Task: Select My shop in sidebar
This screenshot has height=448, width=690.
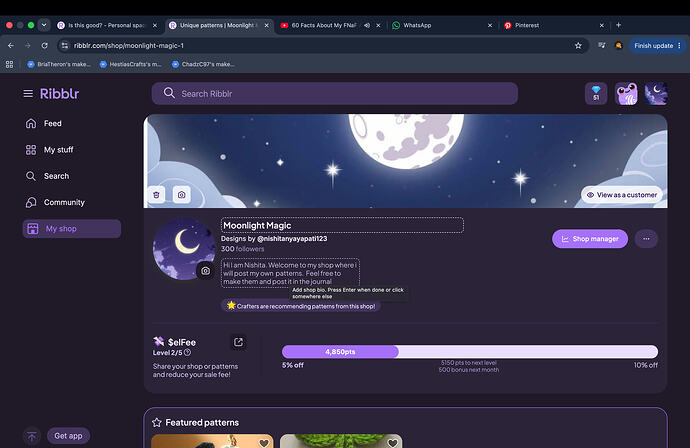Action: pyautogui.click(x=72, y=229)
